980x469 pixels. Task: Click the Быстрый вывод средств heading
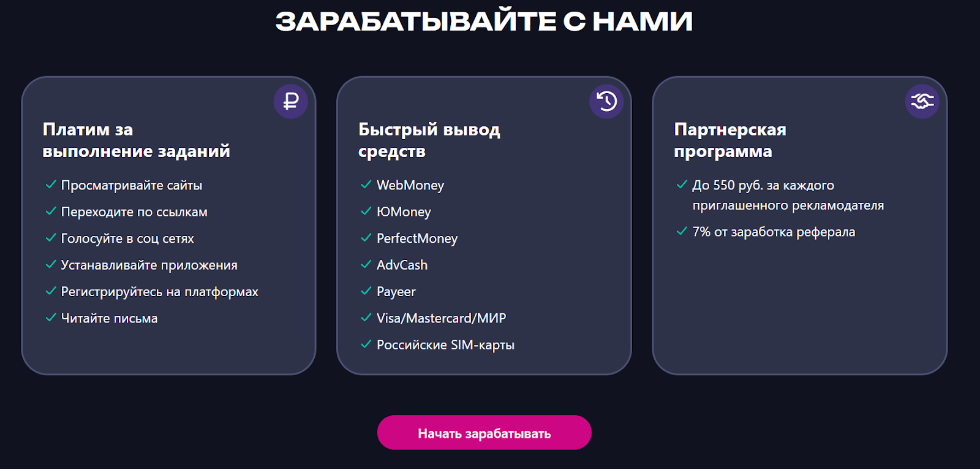click(x=429, y=140)
